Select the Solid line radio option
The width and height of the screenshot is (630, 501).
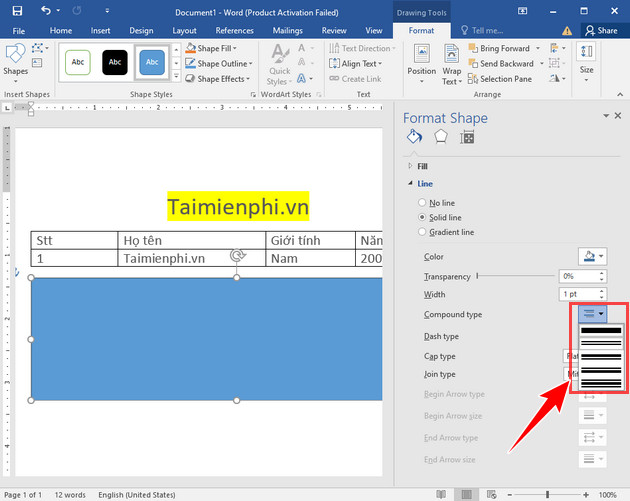click(421, 217)
